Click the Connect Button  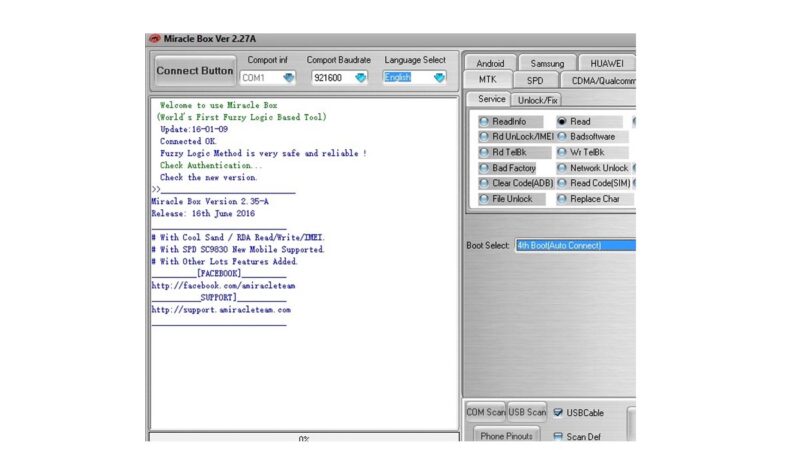coord(195,71)
